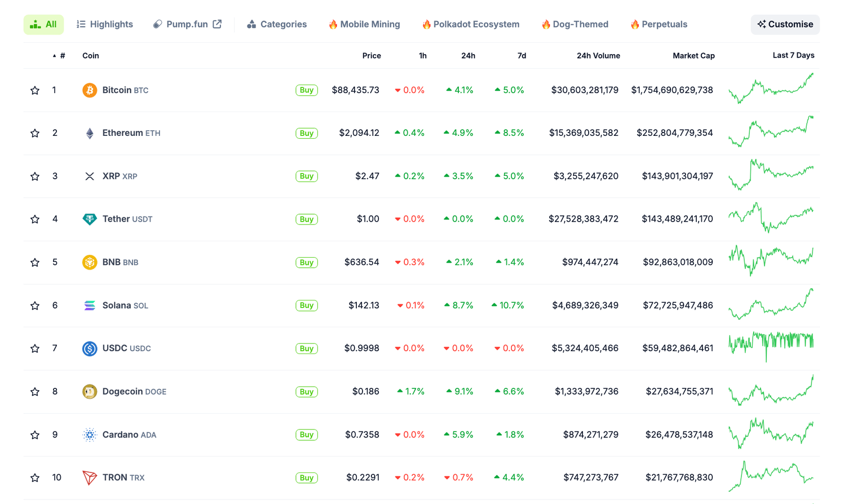This screenshot has width=866, height=504.
Task: Open the Categories tab
Action: coord(277,24)
